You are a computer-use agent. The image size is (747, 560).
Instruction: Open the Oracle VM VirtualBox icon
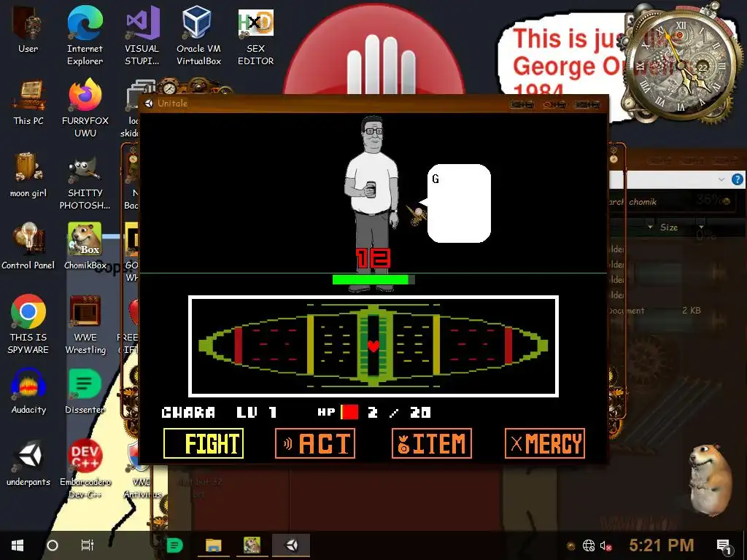[198, 36]
